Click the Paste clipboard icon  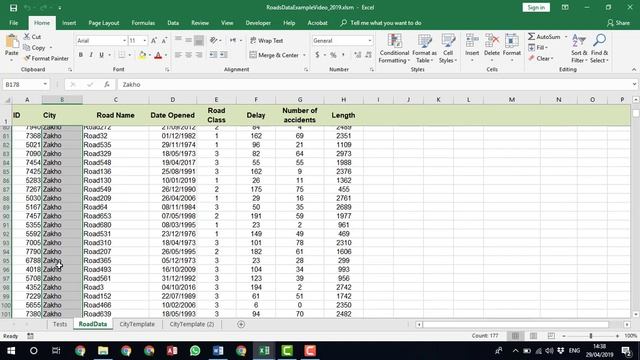pos(12,42)
